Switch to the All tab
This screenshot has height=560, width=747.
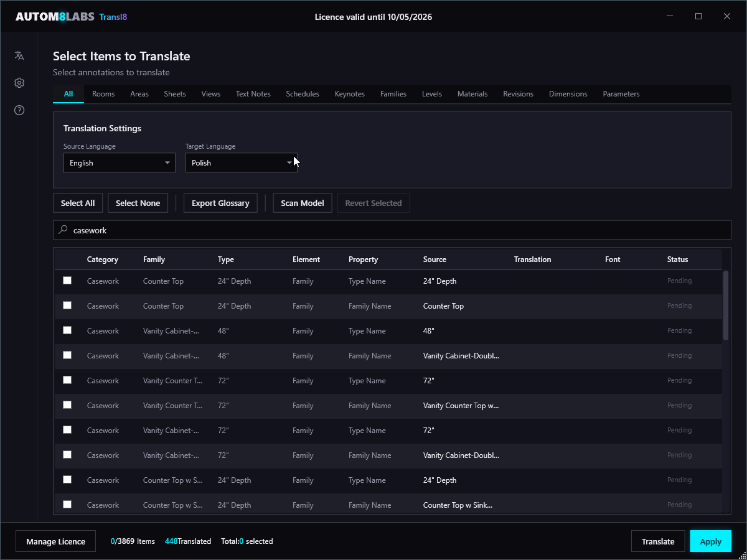click(68, 94)
